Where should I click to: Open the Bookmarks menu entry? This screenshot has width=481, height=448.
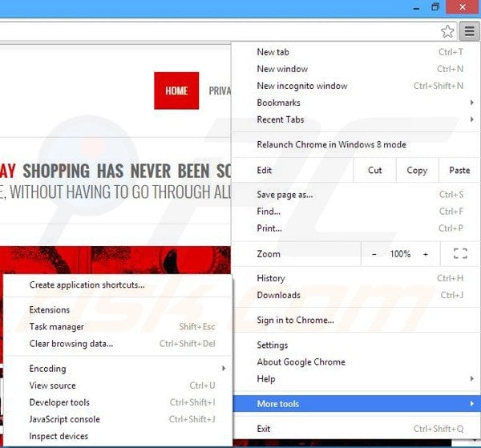[x=355, y=103]
